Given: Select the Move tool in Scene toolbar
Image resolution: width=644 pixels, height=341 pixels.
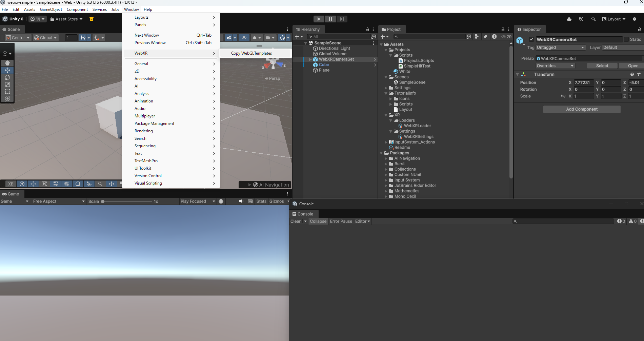Looking at the screenshot, I should 7,70.
